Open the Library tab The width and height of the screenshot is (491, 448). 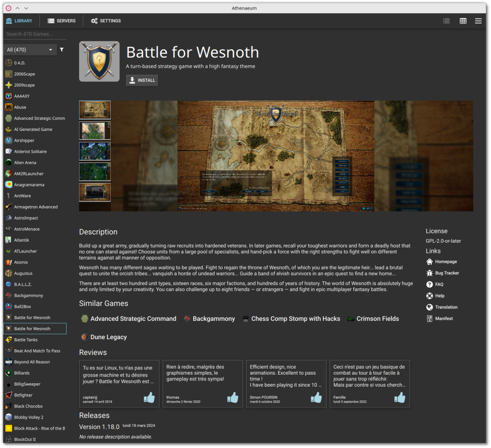pyautogui.click(x=19, y=21)
